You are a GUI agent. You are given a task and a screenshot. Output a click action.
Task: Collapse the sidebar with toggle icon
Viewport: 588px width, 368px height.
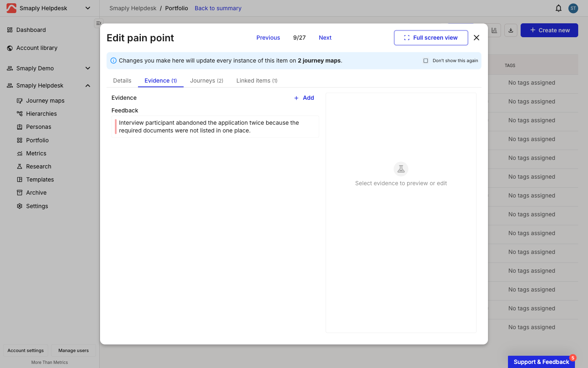click(x=98, y=23)
